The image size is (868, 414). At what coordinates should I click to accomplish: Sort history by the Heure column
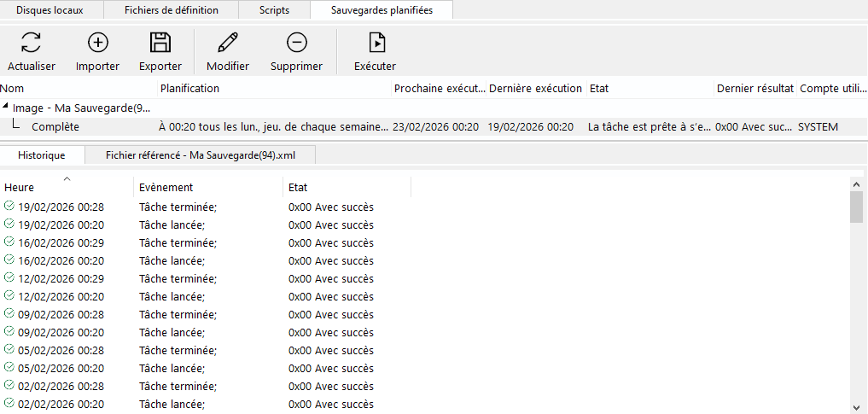[67, 187]
